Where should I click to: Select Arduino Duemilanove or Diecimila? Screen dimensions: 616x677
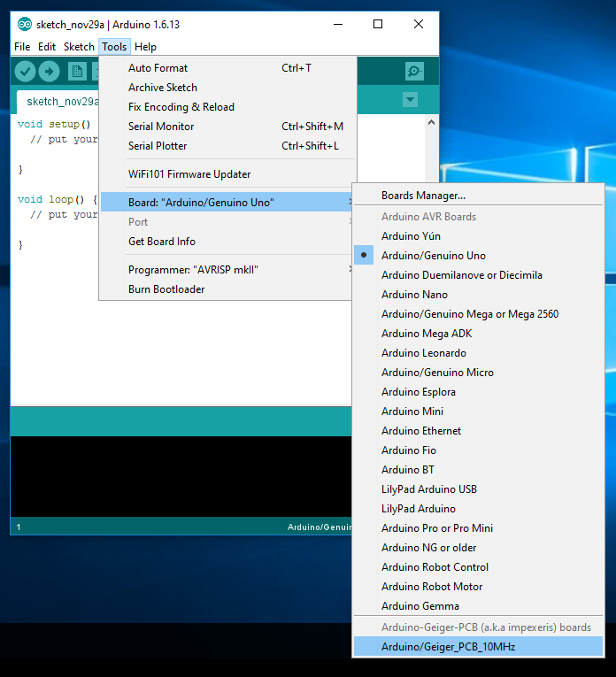(x=478, y=275)
